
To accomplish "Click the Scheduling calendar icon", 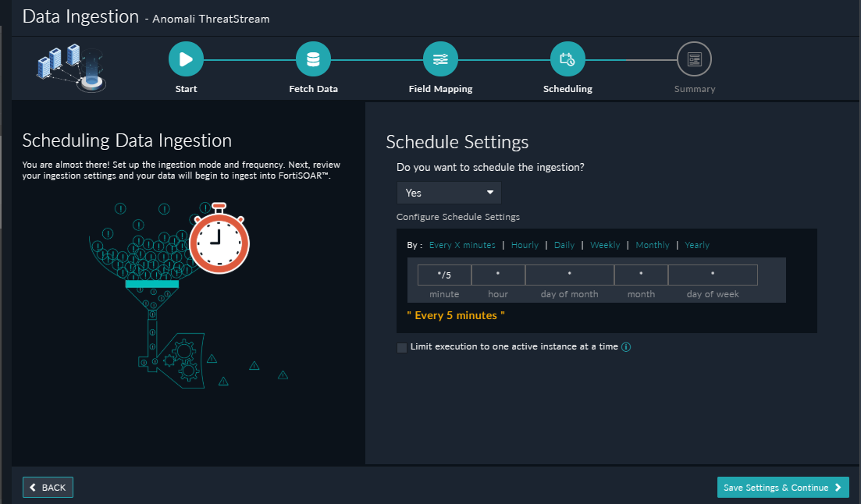I will click(567, 59).
